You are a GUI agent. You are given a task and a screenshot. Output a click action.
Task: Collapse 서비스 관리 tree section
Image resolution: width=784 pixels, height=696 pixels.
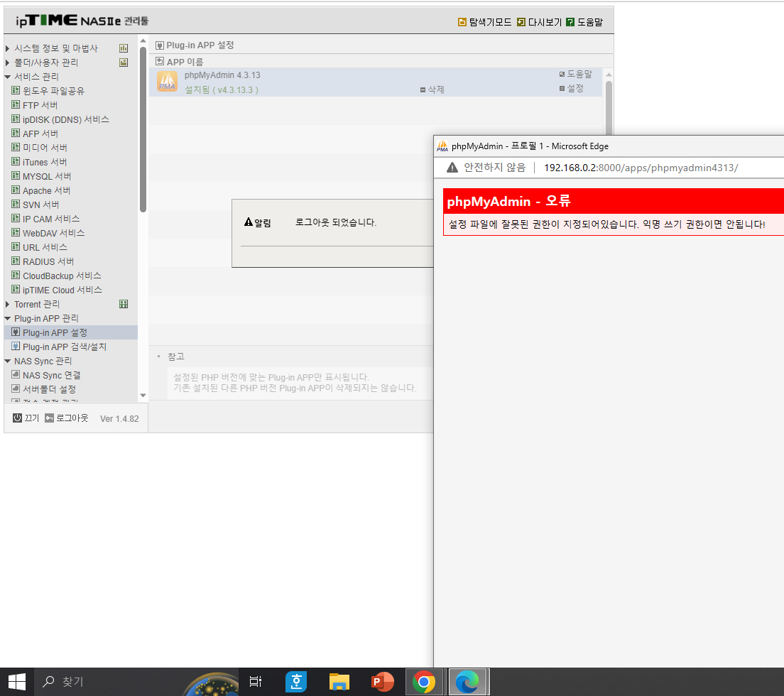(8, 77)
